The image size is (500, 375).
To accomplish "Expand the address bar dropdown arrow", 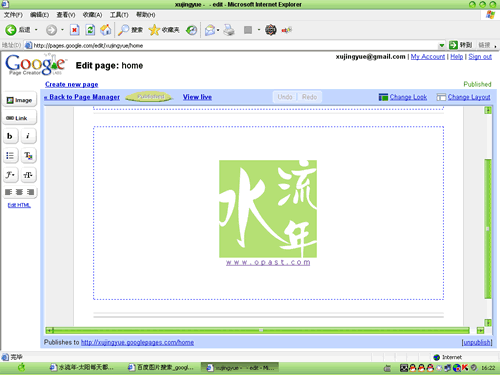I will coord(442,45).
